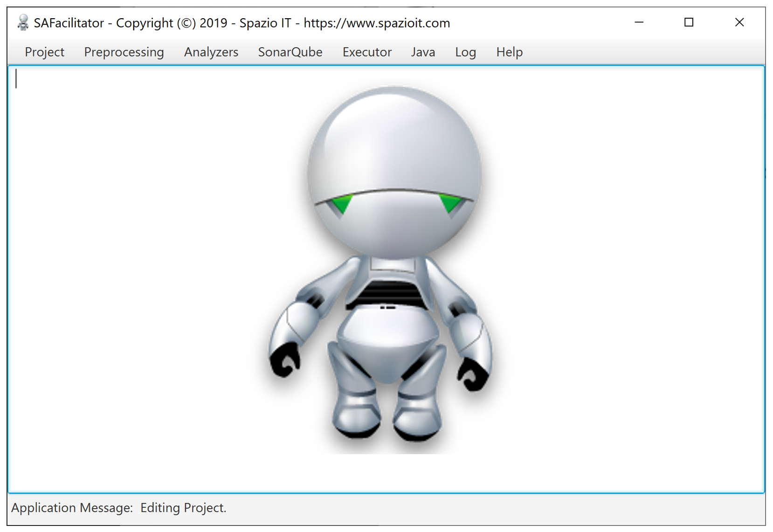Select the SonarQube menu
The width and height of the screenshot is (773, 532).
pyautogui.click(x=290, y=52)
